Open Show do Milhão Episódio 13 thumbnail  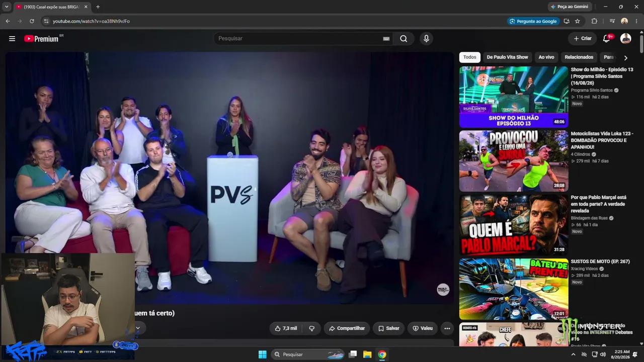point(514,97)
